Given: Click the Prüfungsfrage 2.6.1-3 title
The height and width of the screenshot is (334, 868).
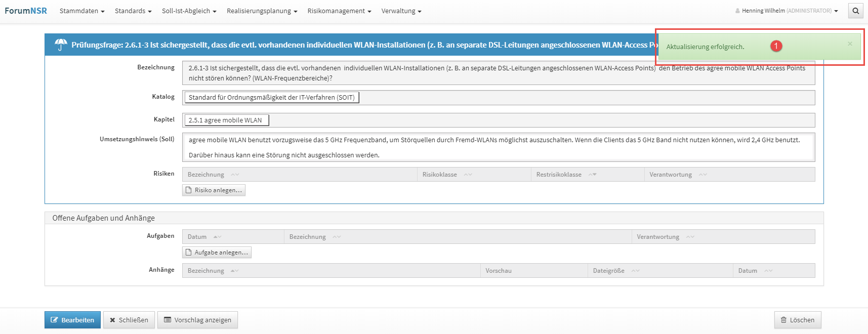Looking at the screenshot, I should pyautogui.click(x=364, y=45).
